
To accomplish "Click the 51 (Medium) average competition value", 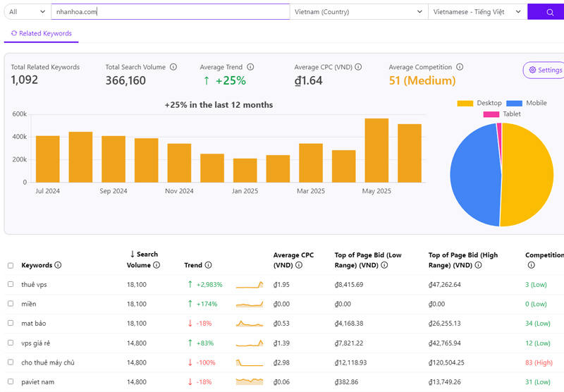I will 422,80.
